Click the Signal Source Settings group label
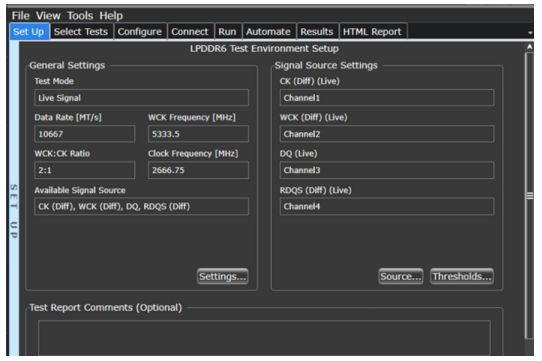542x361 pixels. point(326,65)
